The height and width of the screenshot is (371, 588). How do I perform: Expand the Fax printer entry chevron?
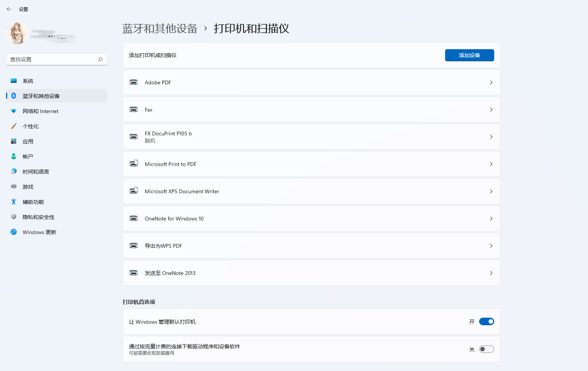tap(491, 110)
